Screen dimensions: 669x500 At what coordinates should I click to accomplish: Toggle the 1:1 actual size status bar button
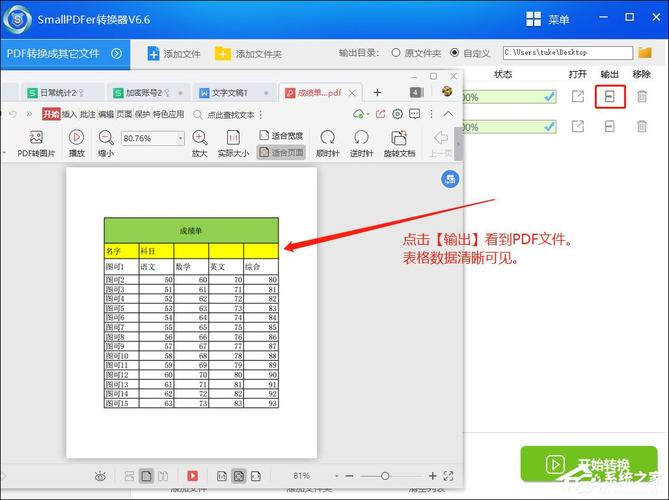(221, 476)
